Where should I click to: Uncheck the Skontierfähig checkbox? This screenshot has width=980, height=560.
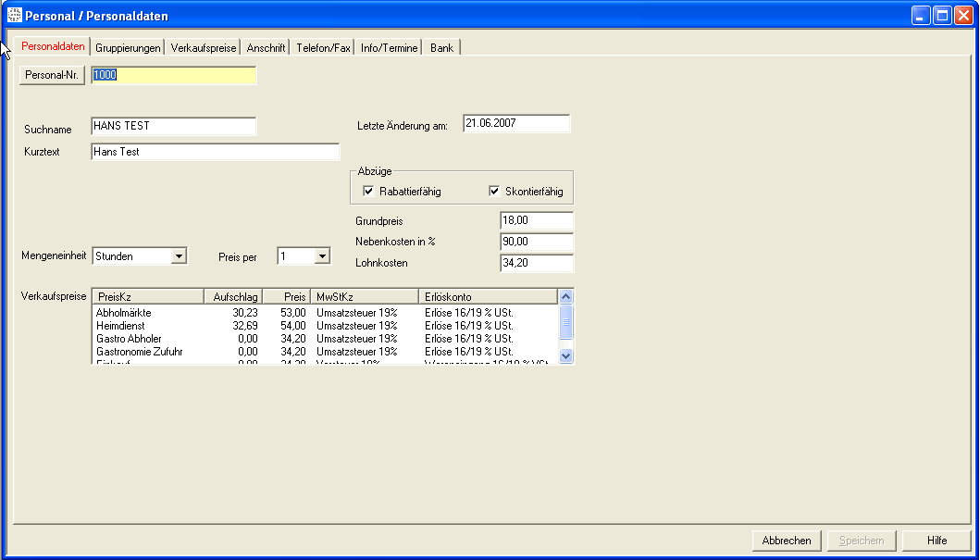click(x=495, y=192)
